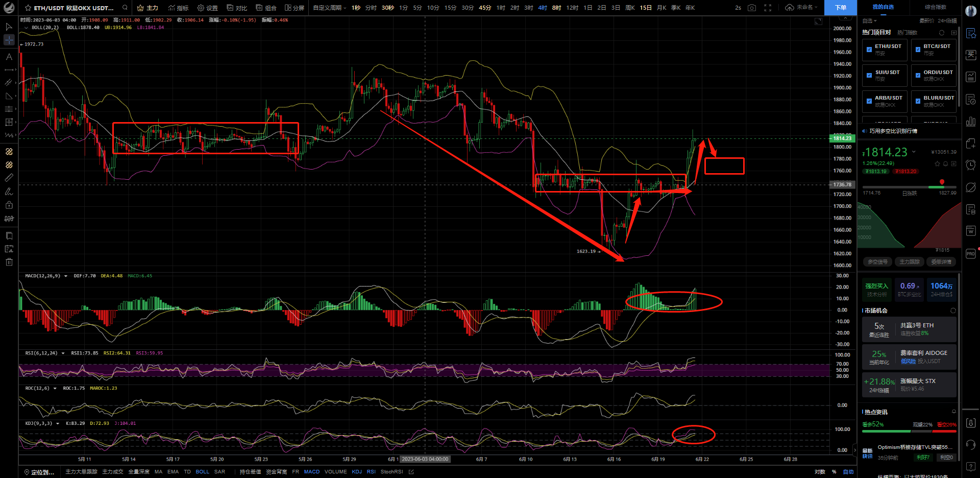
Task: Select the 周K weekly timeframe
Action: coord(630,8)
